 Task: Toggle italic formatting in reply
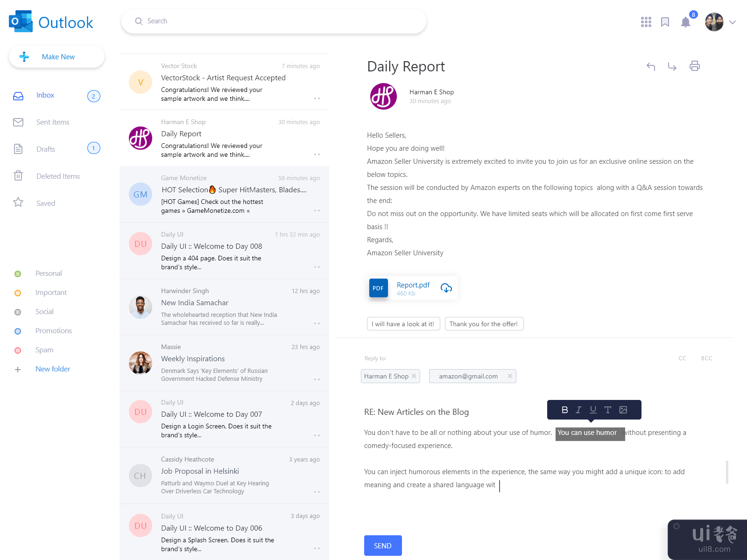click(578, 410)
